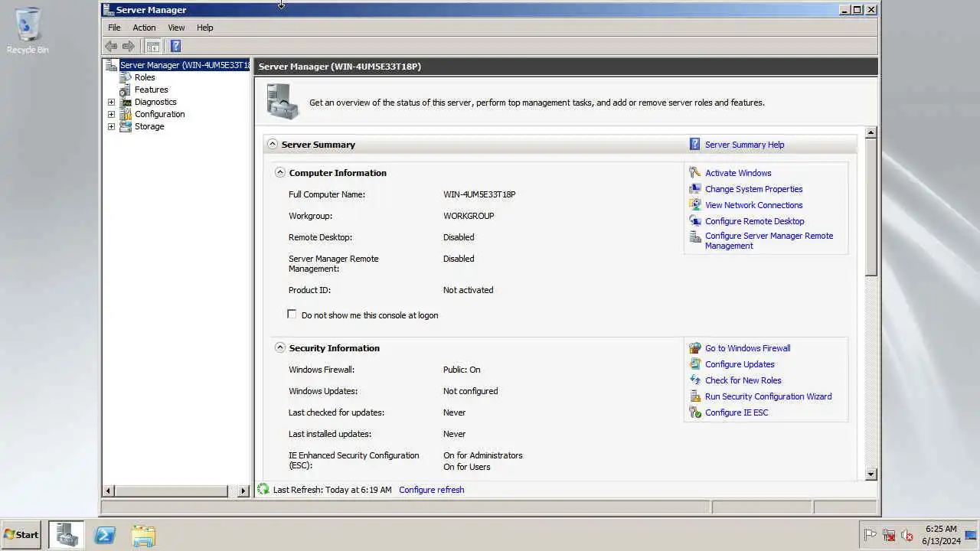This screenshot has height=551, width=980.
Task: Click the Go to Windows Firewall icon
Action: pyautogui.click(x=694, y=348)
